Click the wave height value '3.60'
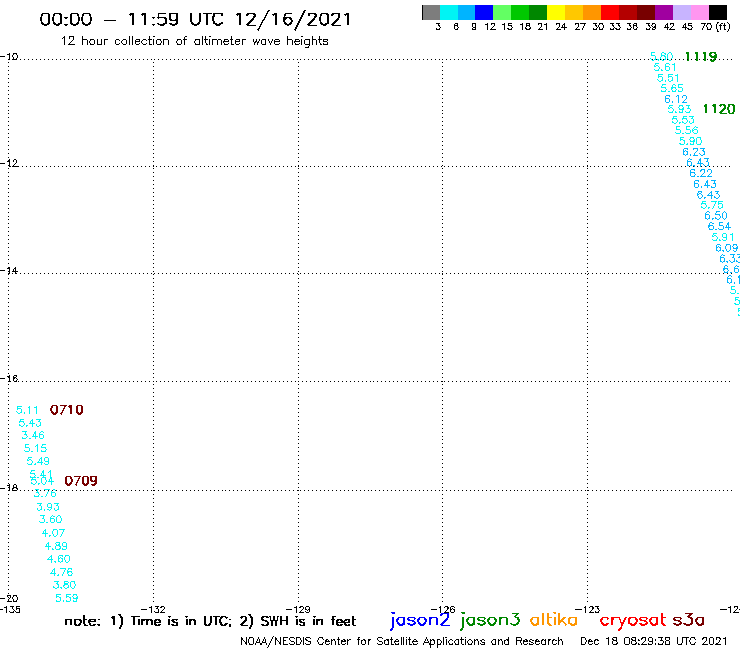740x650 pixels. 50,519
